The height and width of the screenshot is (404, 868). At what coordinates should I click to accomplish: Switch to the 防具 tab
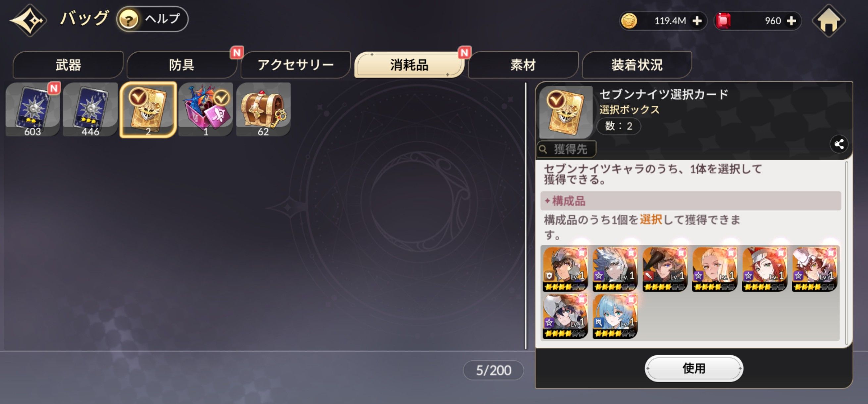coord(181,65)
